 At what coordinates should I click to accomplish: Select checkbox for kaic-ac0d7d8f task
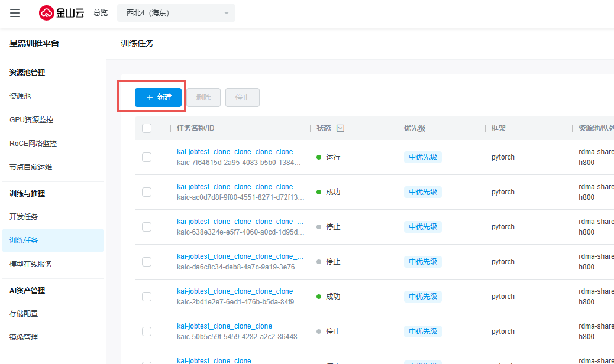click(147, 192)
